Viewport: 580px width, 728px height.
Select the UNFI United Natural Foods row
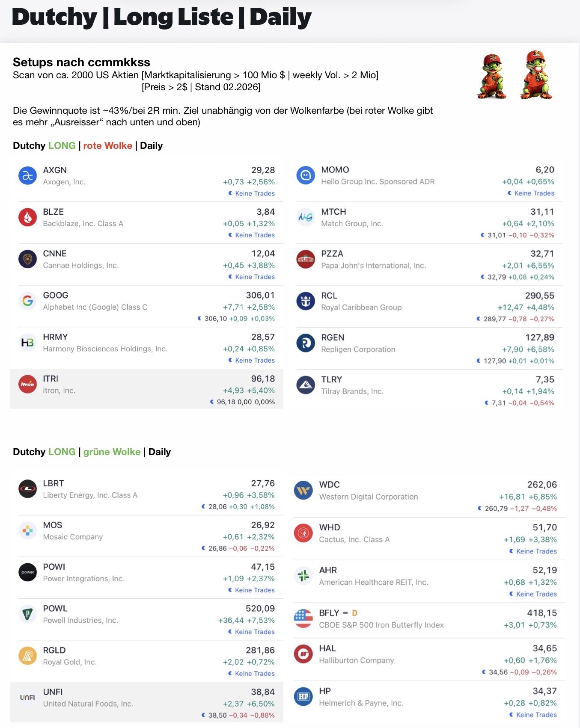coord(146,702)
